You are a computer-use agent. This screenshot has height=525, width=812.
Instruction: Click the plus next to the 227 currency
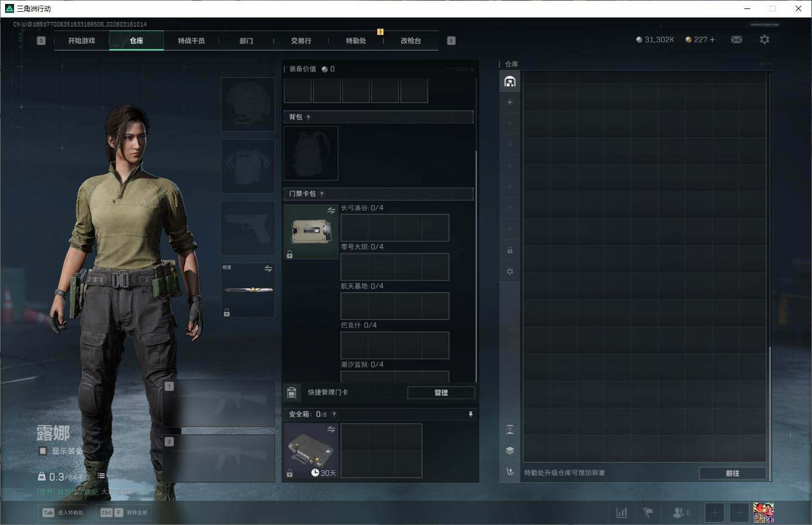click(712, 39)
